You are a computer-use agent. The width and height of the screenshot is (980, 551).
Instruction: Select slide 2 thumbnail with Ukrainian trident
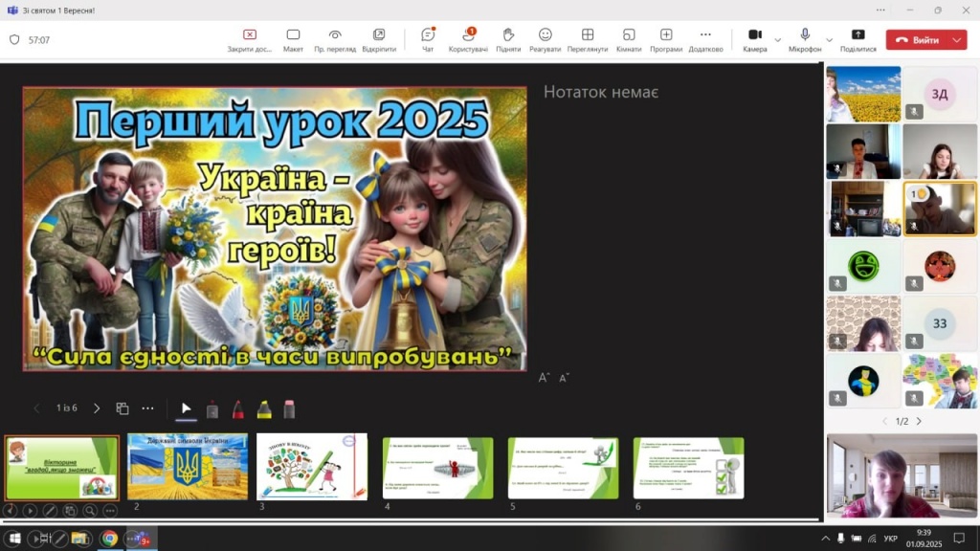[188, 467]
